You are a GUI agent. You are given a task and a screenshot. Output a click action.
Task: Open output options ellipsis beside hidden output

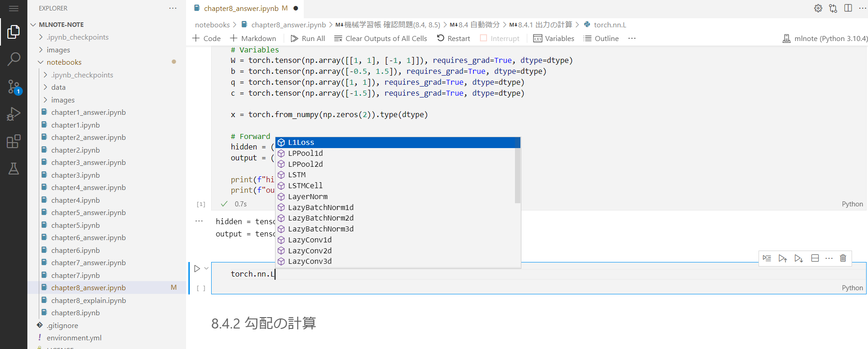199,221
